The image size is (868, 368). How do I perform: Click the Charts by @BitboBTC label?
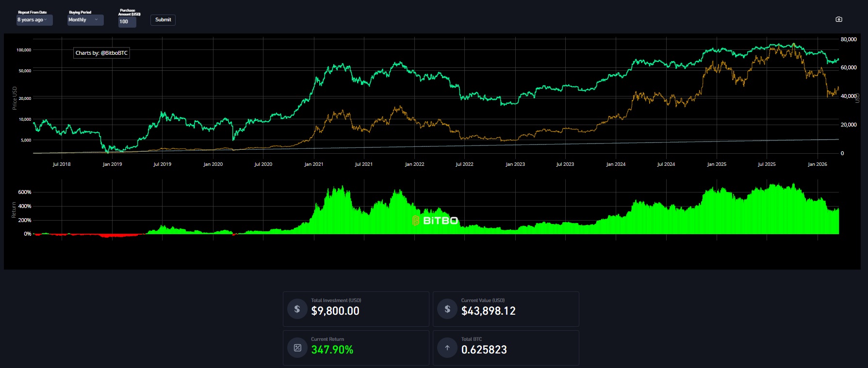click(x=101, y=53)
